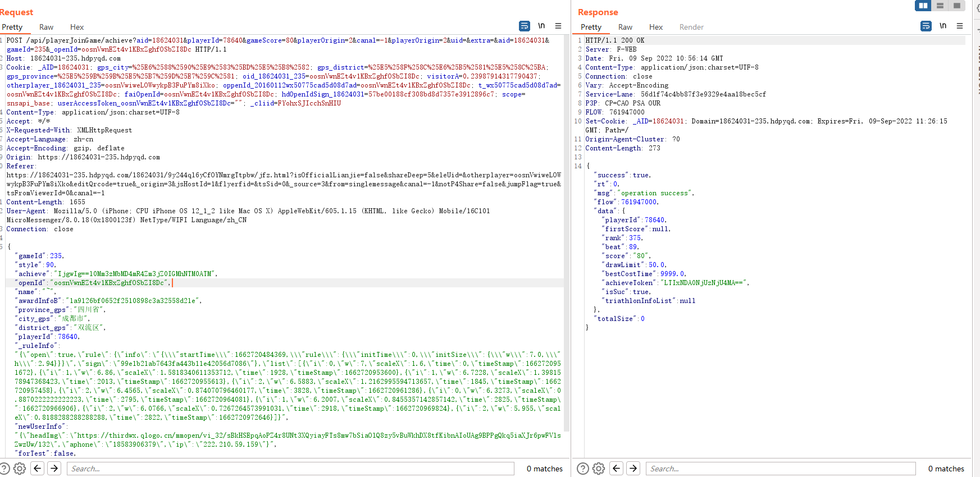Open the Hex tab in Response
This screenshot has height=477, width=980.
coord(655,27)
